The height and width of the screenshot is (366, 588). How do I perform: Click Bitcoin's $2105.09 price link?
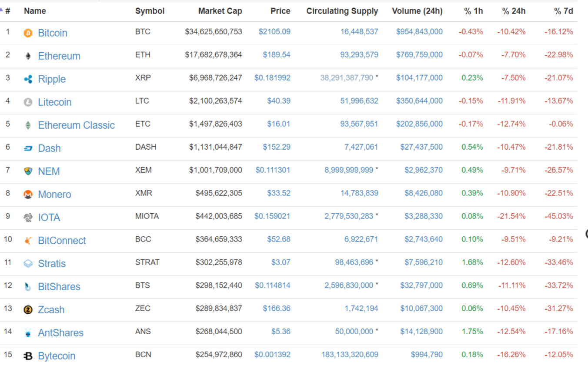pyautogui.click(x=274, y=32)
